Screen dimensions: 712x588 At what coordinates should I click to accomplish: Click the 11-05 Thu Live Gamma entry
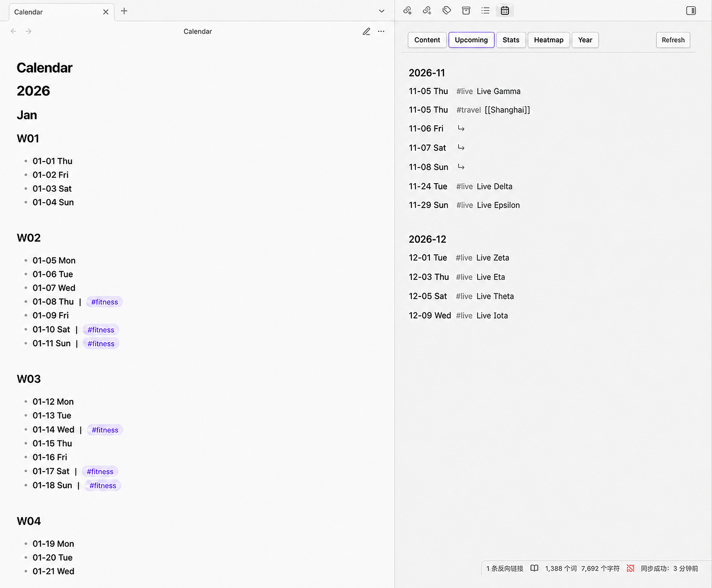[x=465, y=91]
